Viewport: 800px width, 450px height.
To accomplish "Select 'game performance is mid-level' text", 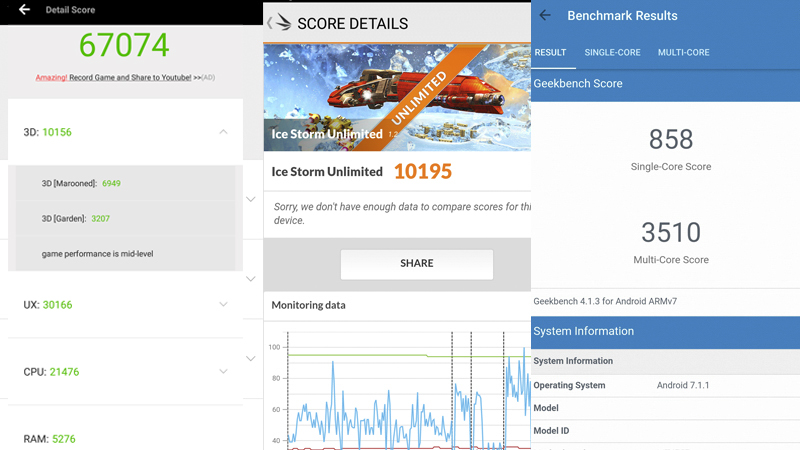I will (x=97, y=254).
